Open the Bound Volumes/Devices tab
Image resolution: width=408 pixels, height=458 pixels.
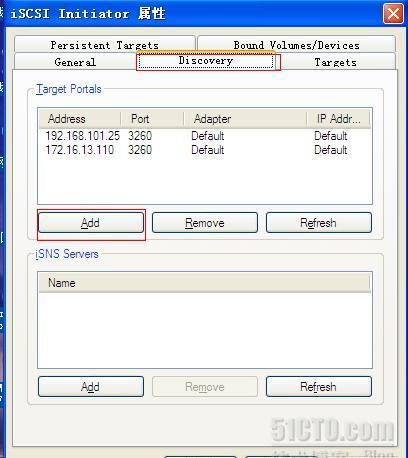click(296, 45)
